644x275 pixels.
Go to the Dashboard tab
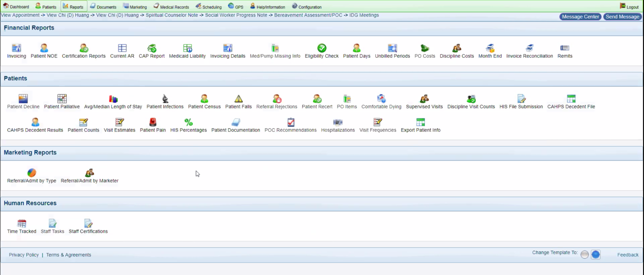pyautogui.click(x=16, y=6)
